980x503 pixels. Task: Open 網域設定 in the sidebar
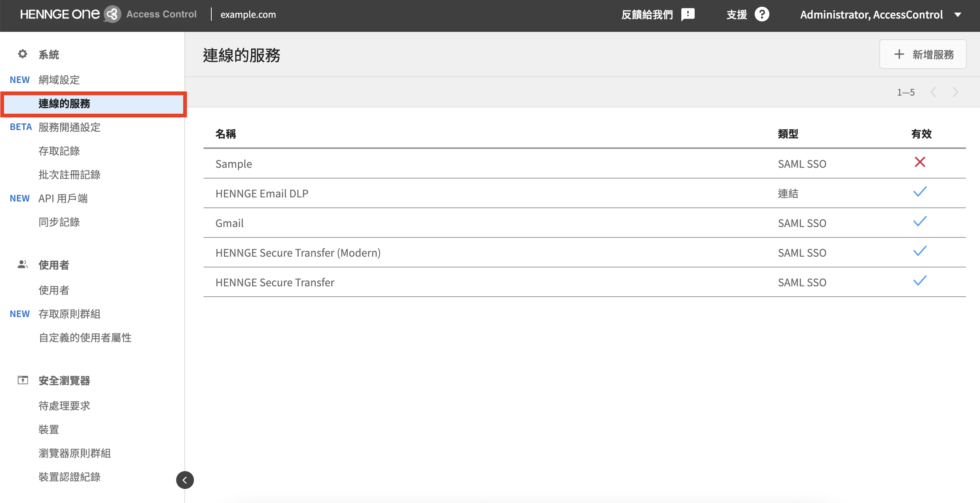pyautogui.click(x=59, y=80)
